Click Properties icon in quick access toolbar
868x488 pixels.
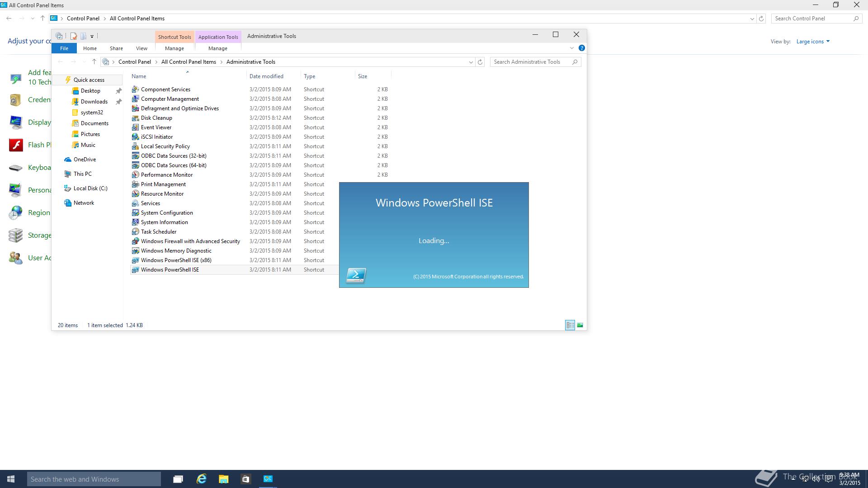[x=73, y=36]
